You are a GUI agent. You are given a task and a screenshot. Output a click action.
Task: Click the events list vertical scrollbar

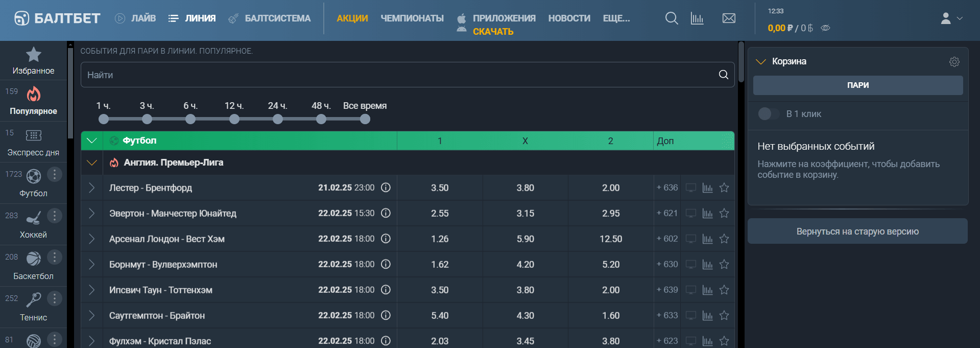741,62
